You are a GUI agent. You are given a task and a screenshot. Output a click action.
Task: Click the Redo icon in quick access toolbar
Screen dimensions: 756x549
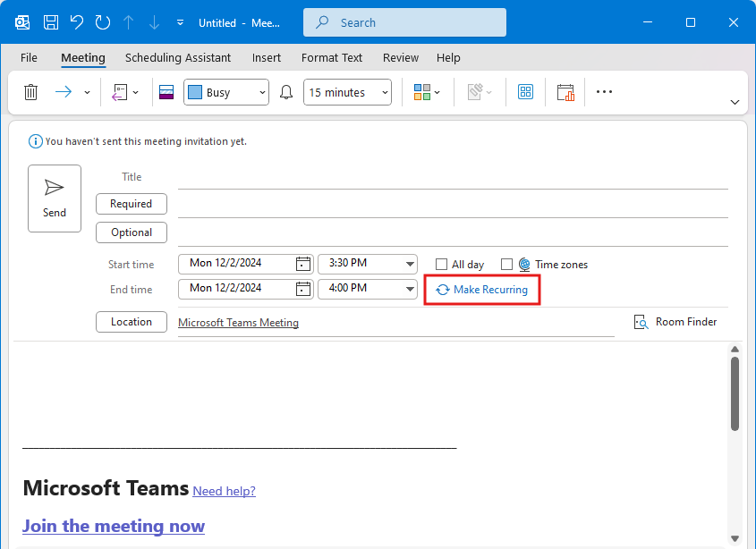click(101, 21)
